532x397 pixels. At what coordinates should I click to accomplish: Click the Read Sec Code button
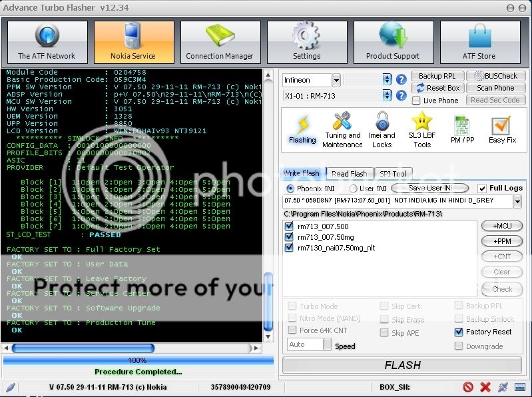(495, 100)
